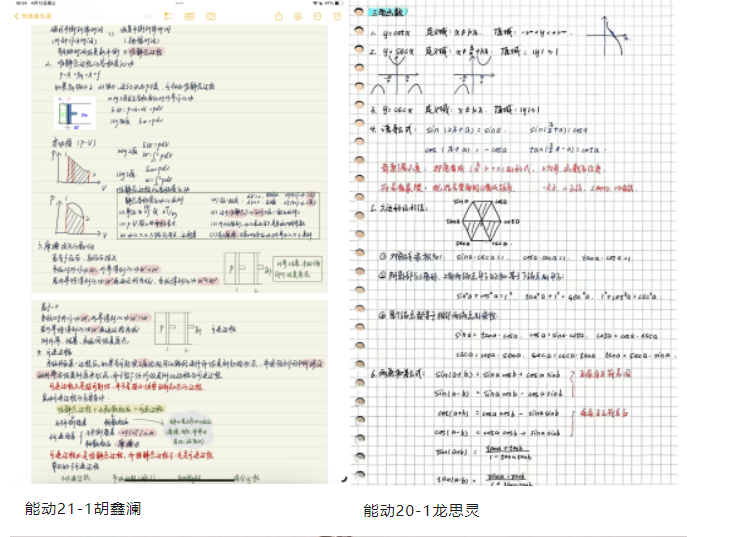Create a new note with the compose icon

pyautogui.click(x=337, y=17)
